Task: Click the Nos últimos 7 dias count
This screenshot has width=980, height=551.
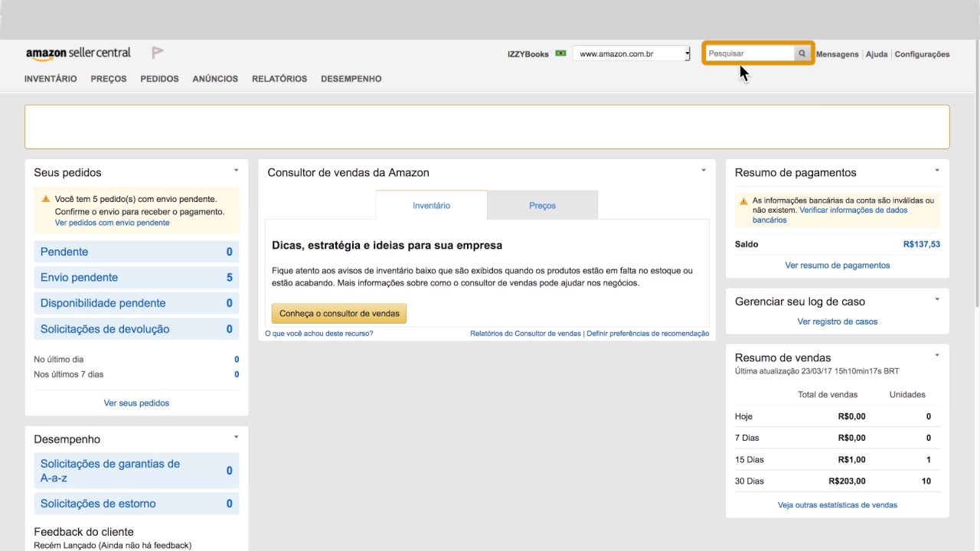Action: (x=237, y=375)
